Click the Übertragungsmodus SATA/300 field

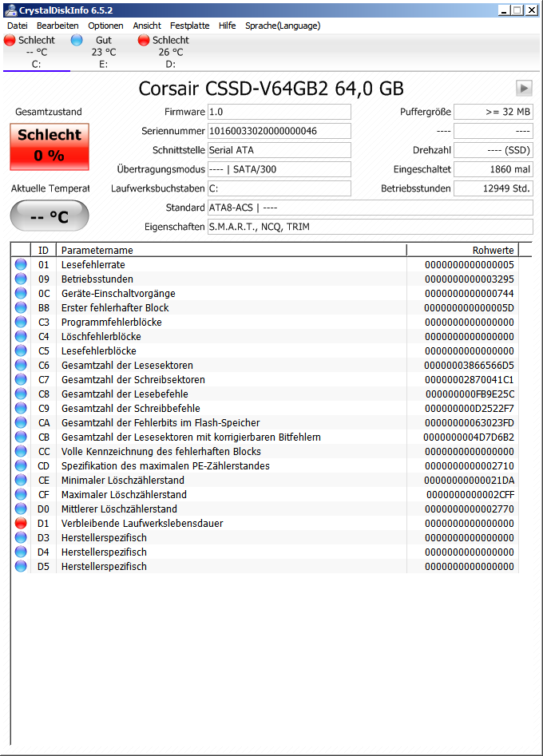click(279, 169)
